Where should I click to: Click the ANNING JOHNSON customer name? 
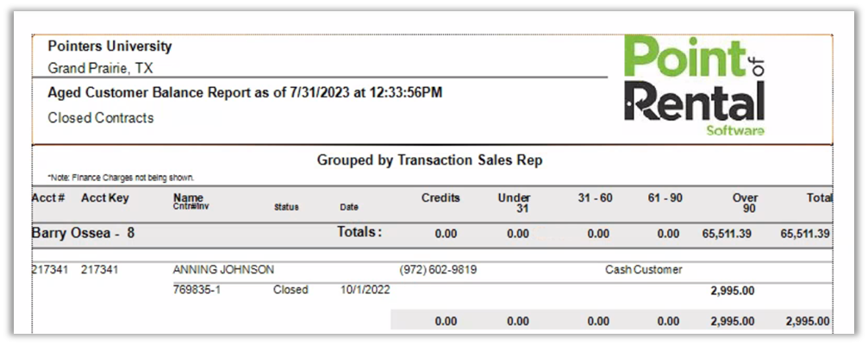pos(223,270)
